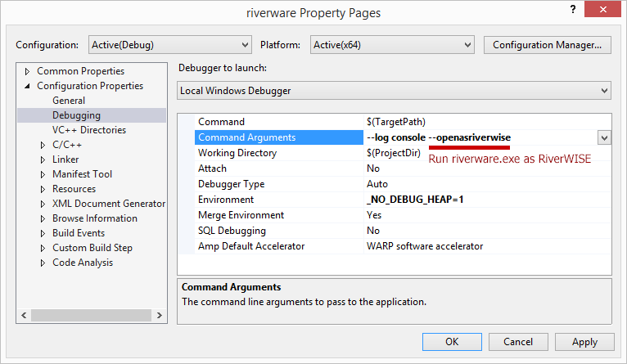Expand the Build Events node
Viewport: 627px width, 364px height.
[x=43, y=233]
